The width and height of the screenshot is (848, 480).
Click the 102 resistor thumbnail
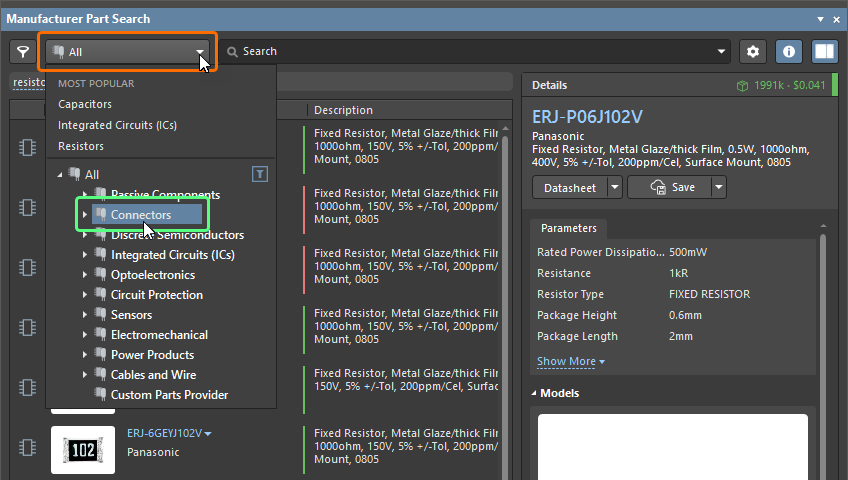pos(83,450)
